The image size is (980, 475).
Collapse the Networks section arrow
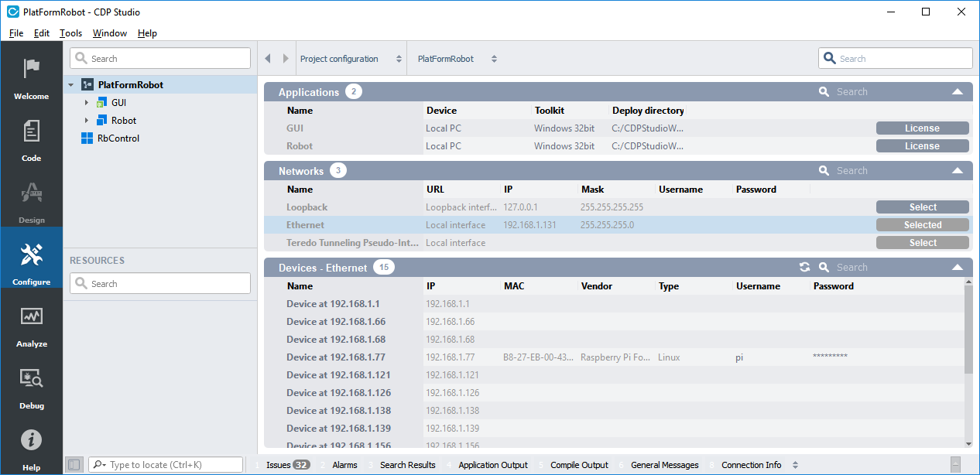958,171
